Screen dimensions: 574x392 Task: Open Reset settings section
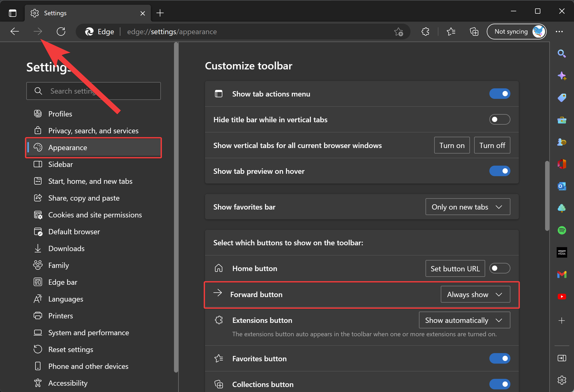click(93, 349)
